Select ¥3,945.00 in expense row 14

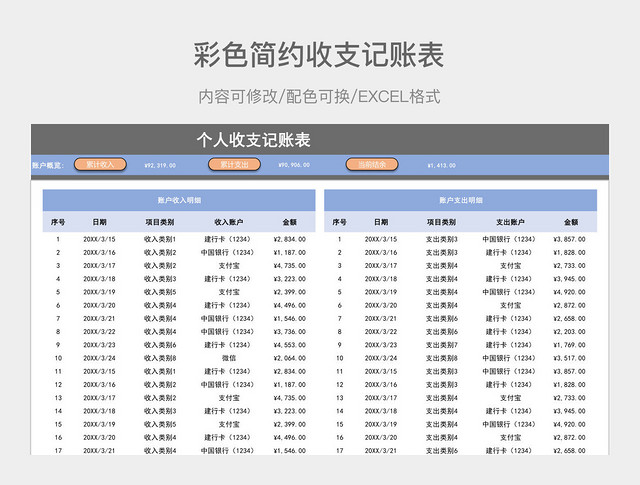[569, 411]
